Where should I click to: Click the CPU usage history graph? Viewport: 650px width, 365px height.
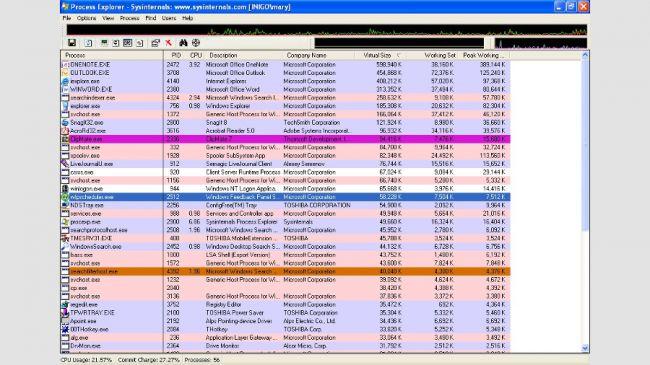coord(327,30)
